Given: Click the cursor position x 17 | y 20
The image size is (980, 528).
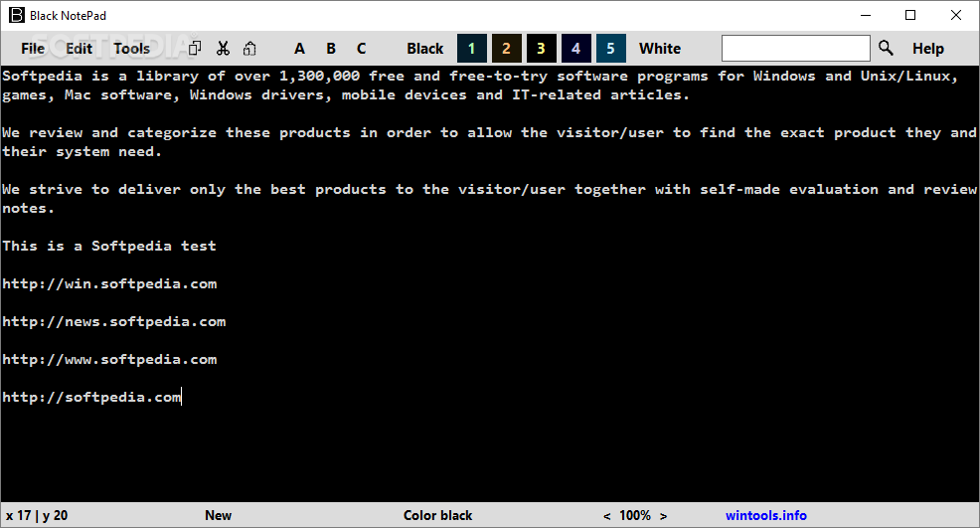Looking at the screenshot, I should pos(37,515).
